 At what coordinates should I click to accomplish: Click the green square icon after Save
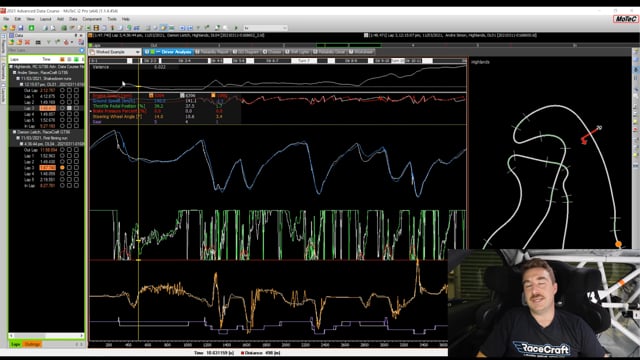click(x=31, y=28)
